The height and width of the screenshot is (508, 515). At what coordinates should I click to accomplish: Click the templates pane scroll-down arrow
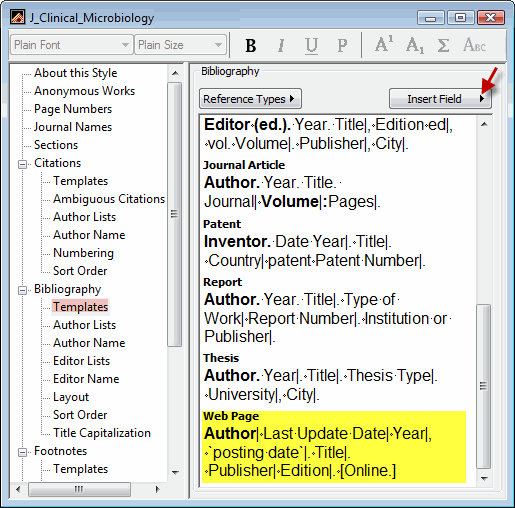484,478
